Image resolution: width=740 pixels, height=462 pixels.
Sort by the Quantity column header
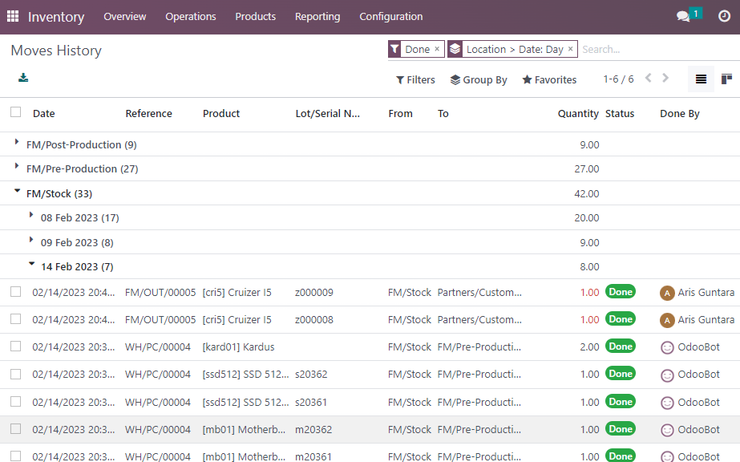click(x=578, y=113)
